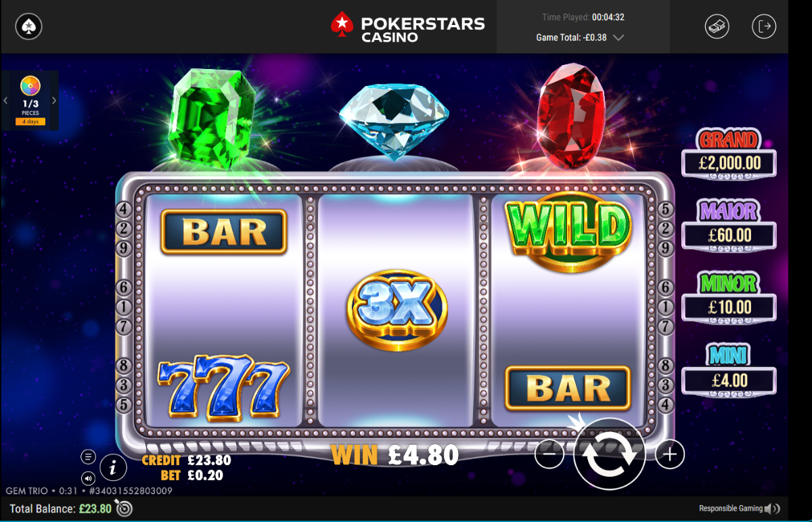Spin the reels with the circular arrows button
The width and height of the screenshot is (812, 522).
coord(609,454)
